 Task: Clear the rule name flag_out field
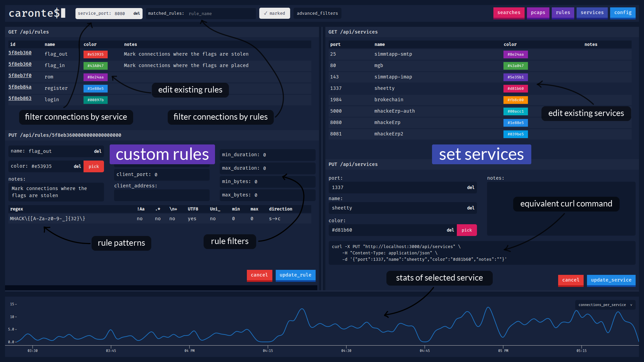point(98,152)
